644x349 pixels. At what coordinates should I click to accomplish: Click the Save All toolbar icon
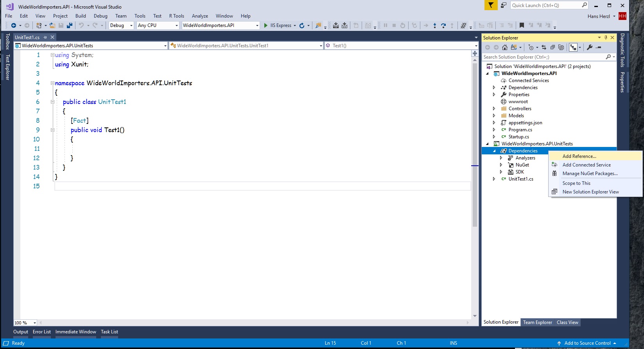[x=70, y=25]
